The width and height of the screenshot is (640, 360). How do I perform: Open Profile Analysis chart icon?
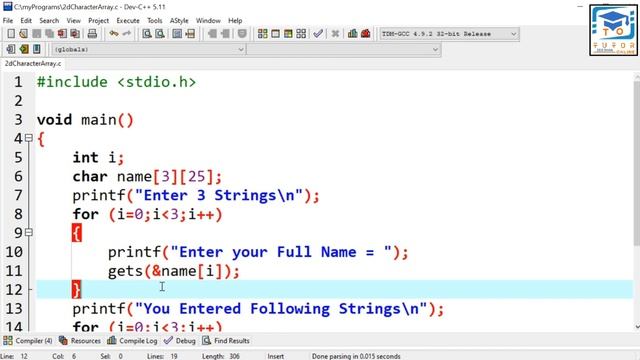click(353, 34)
